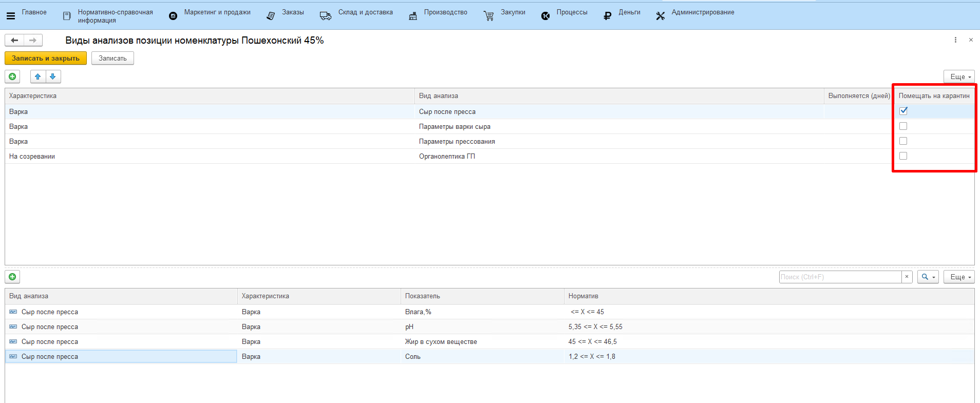Open the lower Еще dropdown menu
The image size is (980, 403).
point(959,277)
